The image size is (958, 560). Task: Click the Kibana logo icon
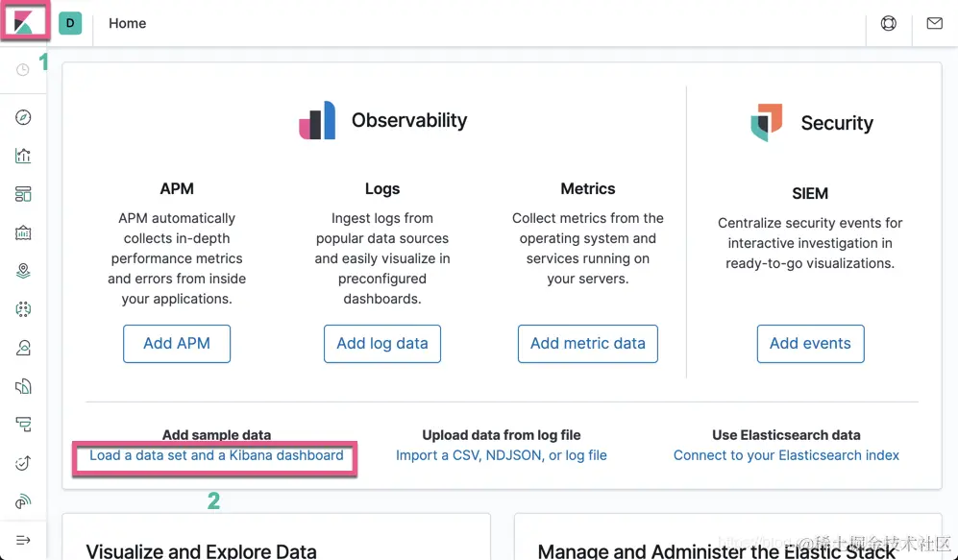click(x=23, y=23)
